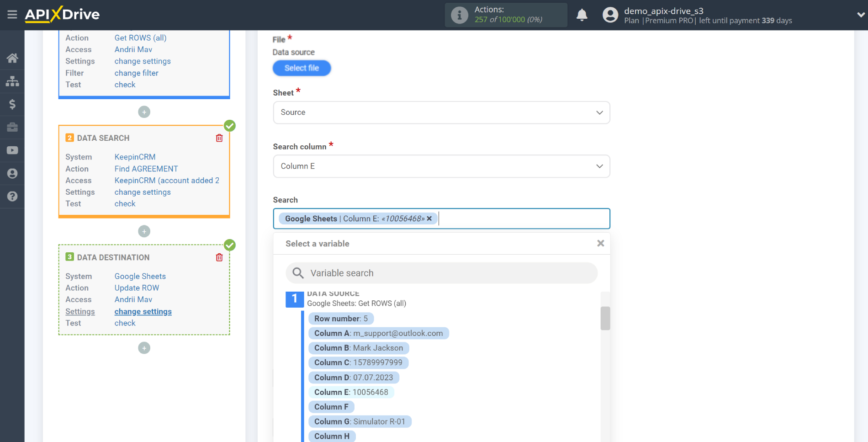Open the profile sidebar icon
868x442 pixels.
tap(12, 173)
